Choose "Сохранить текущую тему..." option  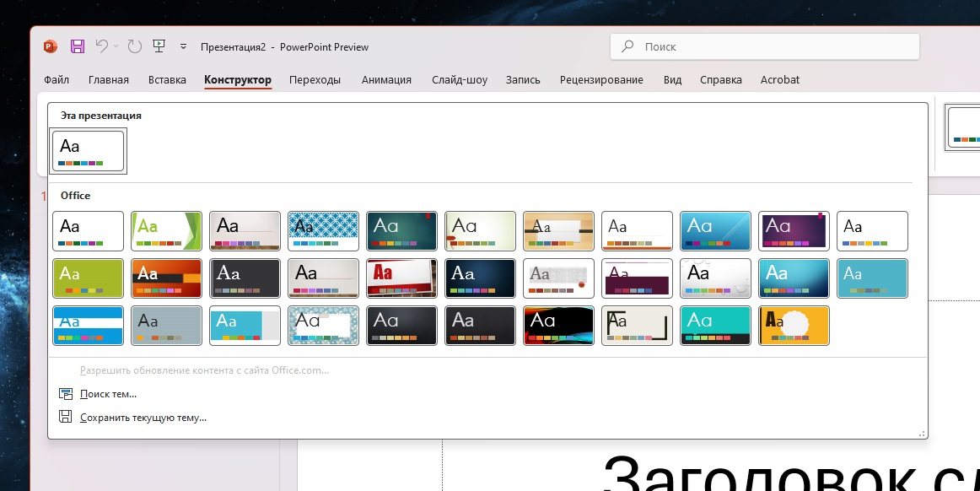(x=143, y=417)
